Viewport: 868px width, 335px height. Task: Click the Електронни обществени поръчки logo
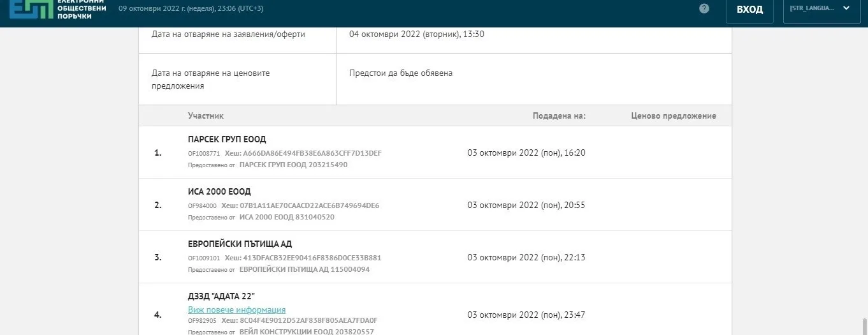(58, 9)
